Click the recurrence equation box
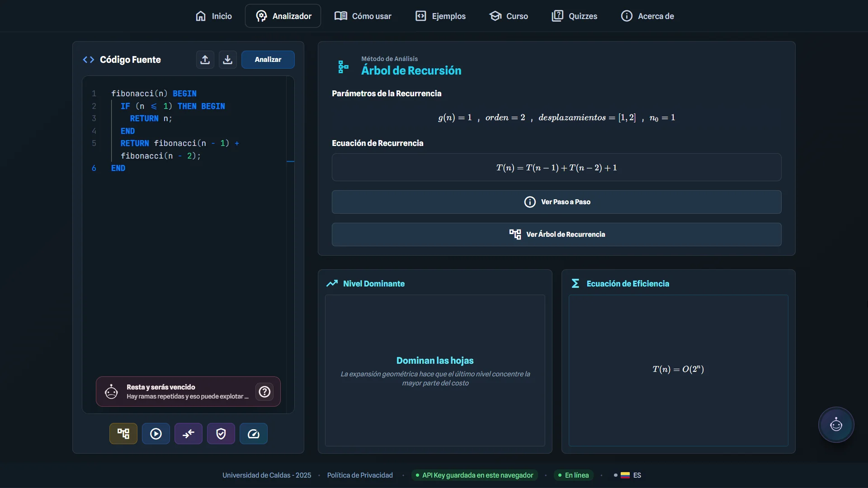This screenshot has width=868, height=488. pyautogui.click(x=557, y=168)
